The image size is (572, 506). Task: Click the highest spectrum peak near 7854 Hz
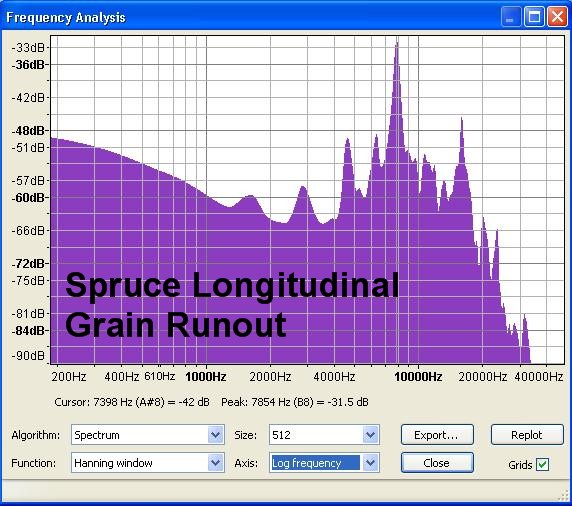pos(397,45)
